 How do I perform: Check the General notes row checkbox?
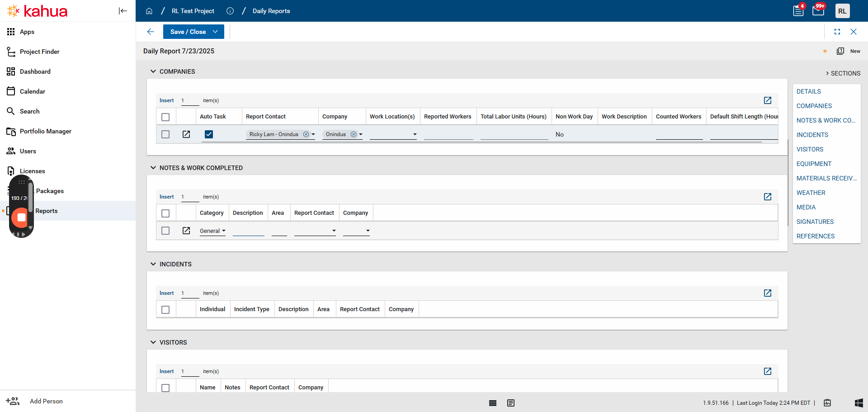[x=165, y=231]
